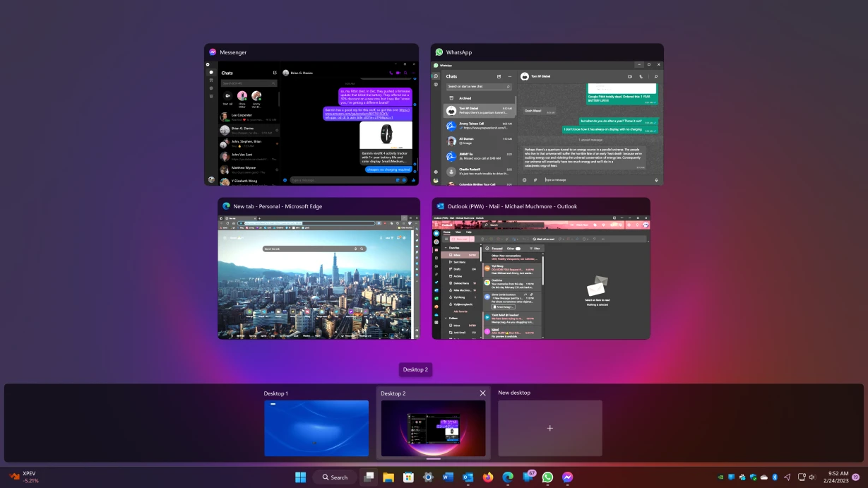Open the compose message icon in Messenger Chats panel
868x488 pixels.
tap(275, 73)
